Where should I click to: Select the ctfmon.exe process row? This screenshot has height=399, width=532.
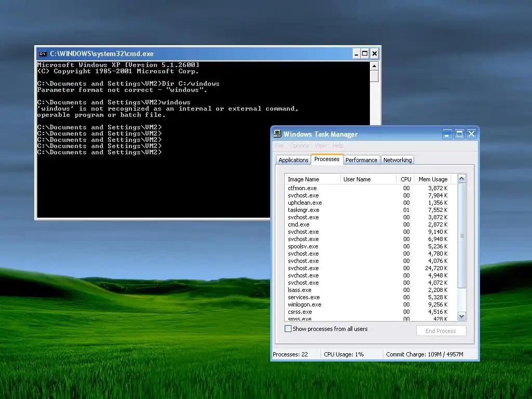point(371,188)
